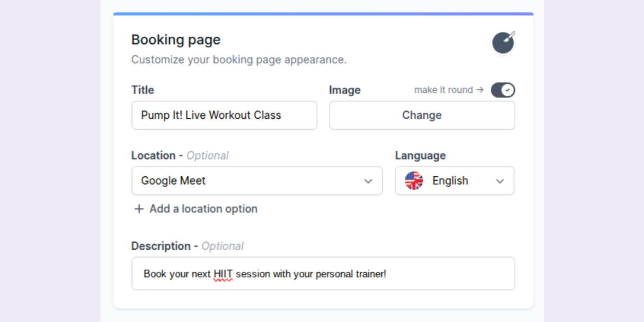The height and width of the screenshot is (322, 644).
Task: Open the Location dropdown showing Google Meet
Action: click(257, 181)
